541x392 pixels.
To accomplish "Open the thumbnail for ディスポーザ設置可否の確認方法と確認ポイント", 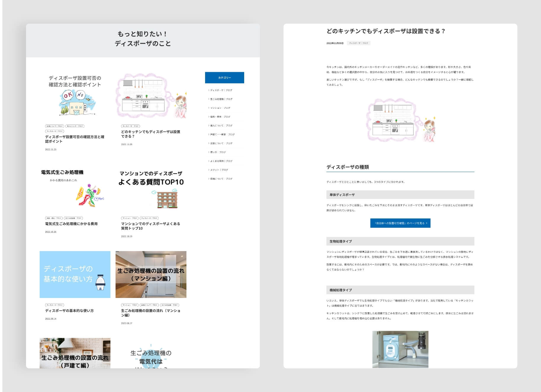I will pos(75,95).
